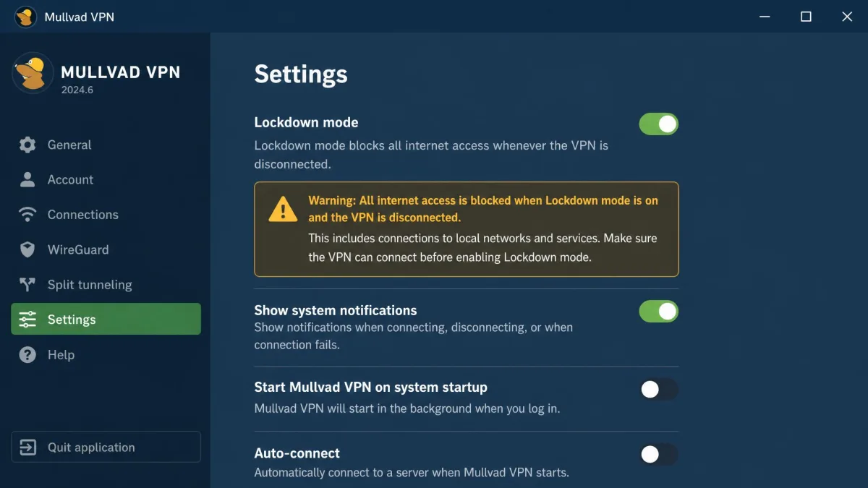Open the Help menu item

click(x=106, y=355)
